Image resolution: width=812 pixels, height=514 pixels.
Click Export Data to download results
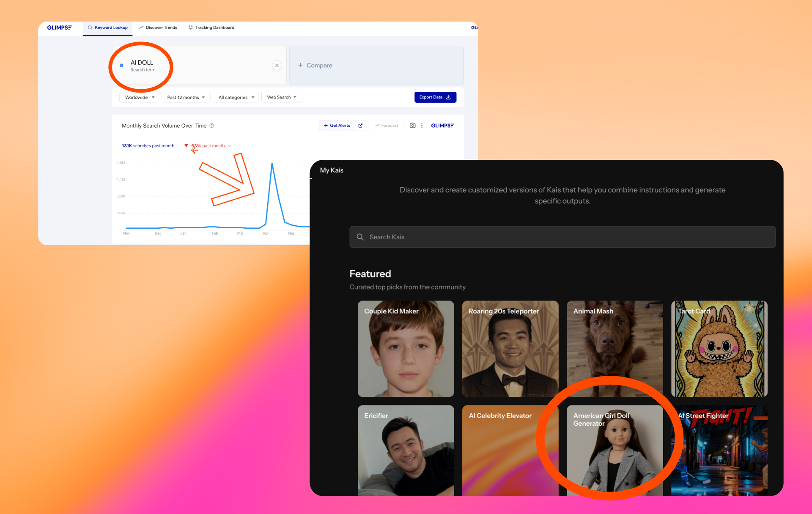(435, 97)
